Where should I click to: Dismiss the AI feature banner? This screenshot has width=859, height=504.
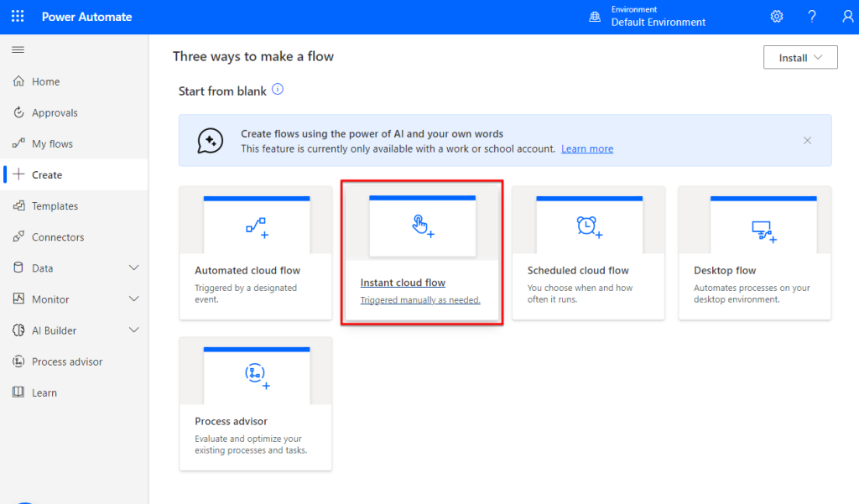click(808, 141)
